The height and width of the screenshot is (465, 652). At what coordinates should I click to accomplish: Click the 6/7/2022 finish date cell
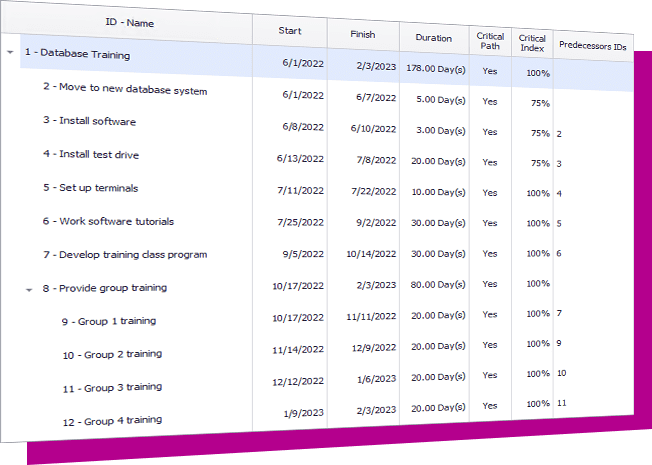376,97
